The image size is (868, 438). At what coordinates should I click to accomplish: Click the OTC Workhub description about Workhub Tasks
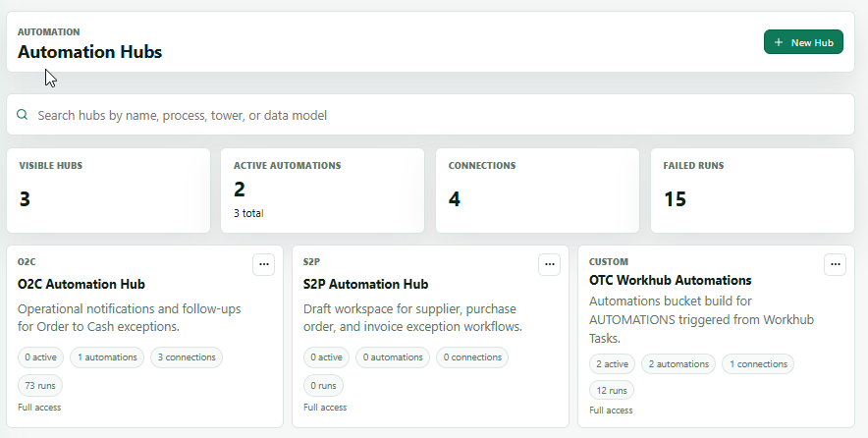[x=701, y=319]
